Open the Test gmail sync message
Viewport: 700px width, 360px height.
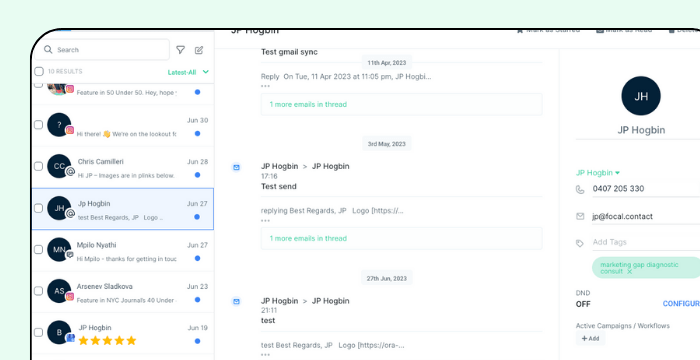[289, 52]
